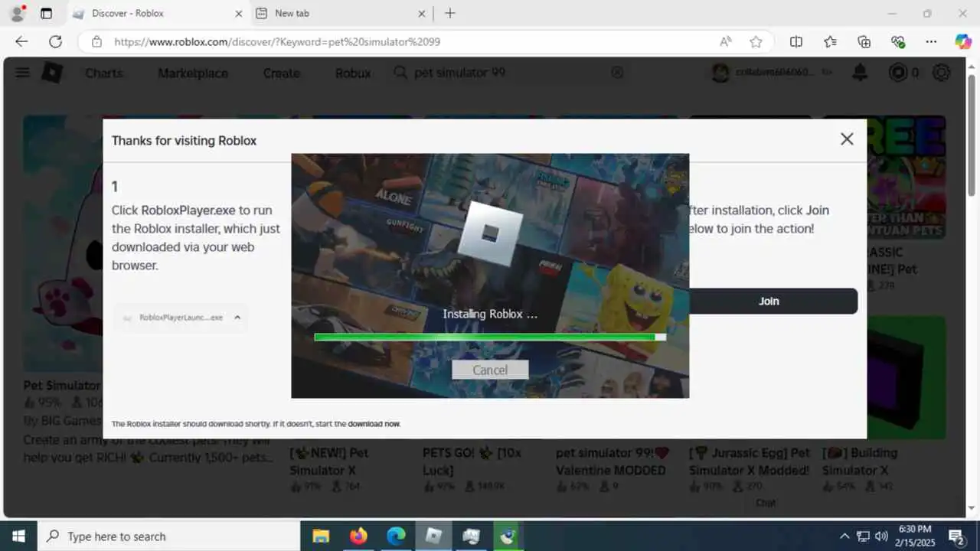Open the Windows notification center
The image size is (980, 551).
pos(956,536)
